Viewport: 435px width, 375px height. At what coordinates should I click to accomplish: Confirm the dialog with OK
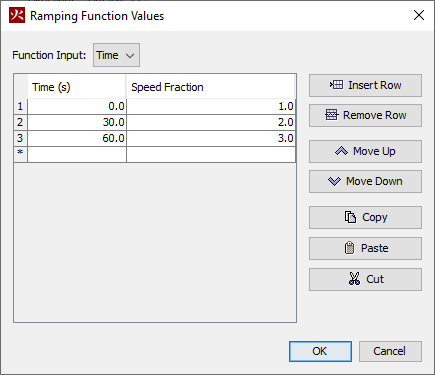pyautogui.click(x=320, y=351)
